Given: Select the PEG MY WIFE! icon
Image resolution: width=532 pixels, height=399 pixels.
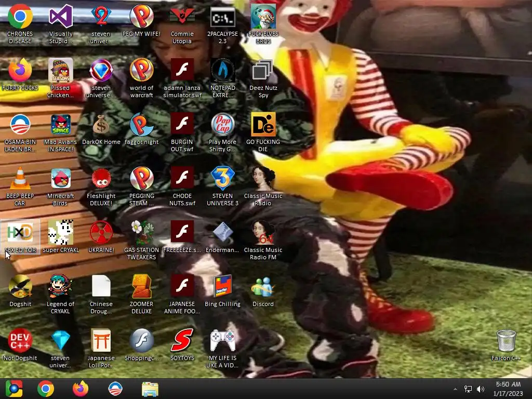Looking at the screenshot, I should pyautogui.click(x=141, y=16).
